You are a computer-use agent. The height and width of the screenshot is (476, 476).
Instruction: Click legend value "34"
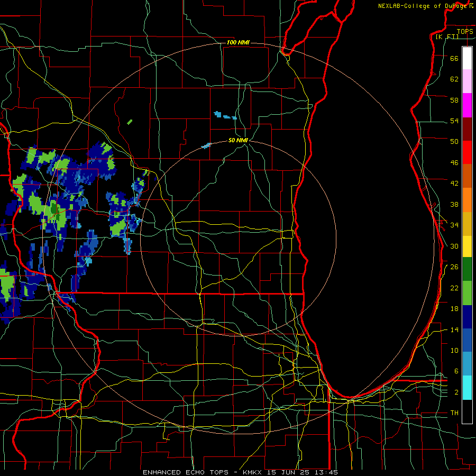pos(454,225)
